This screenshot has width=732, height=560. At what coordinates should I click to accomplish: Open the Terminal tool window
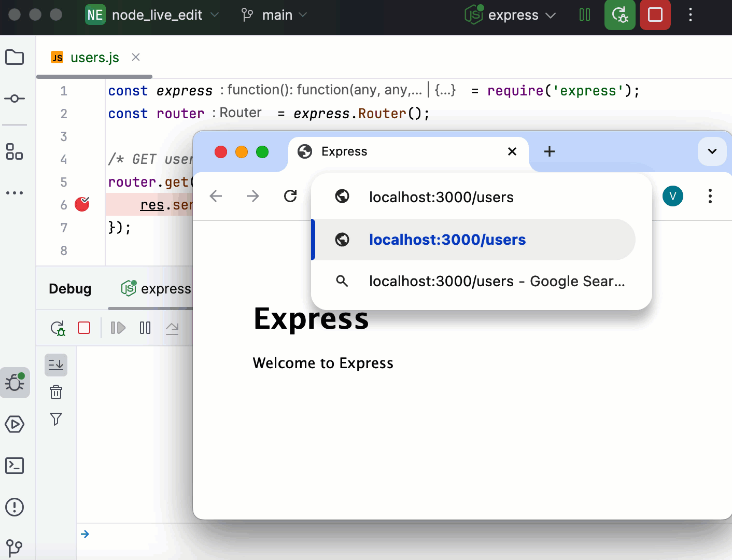click(15, 466)
